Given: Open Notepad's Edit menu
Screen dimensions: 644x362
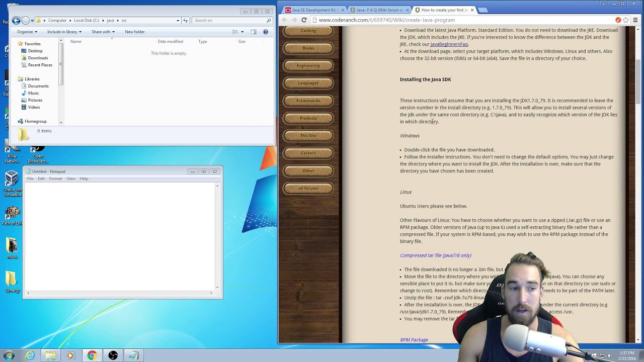Looking at the screenshot, I should pyautogui.click(x=41, y=178).
